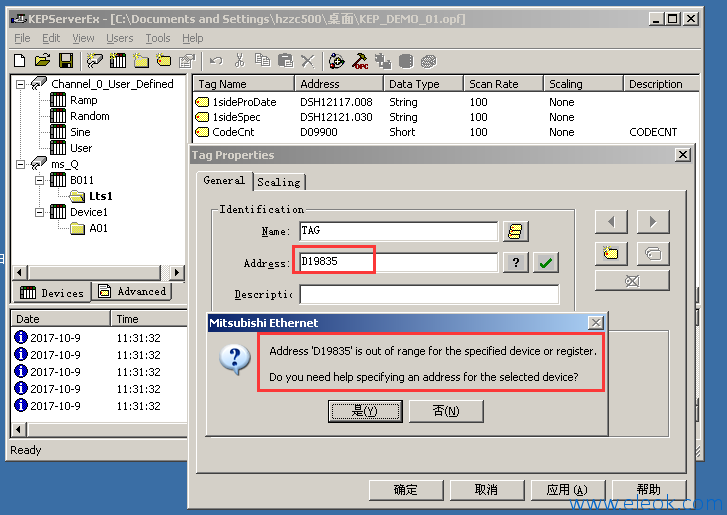Click the tag database icon beside Name field
The image size is (727, 515).
516,231
